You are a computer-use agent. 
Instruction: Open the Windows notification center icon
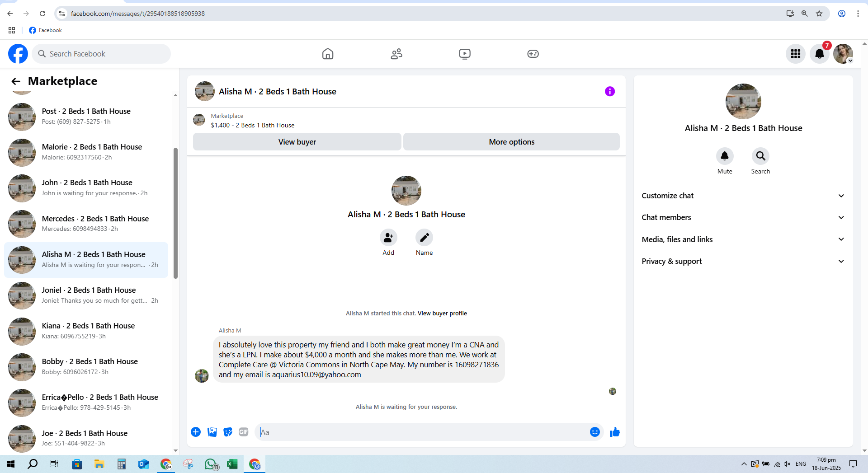point(853,464)
